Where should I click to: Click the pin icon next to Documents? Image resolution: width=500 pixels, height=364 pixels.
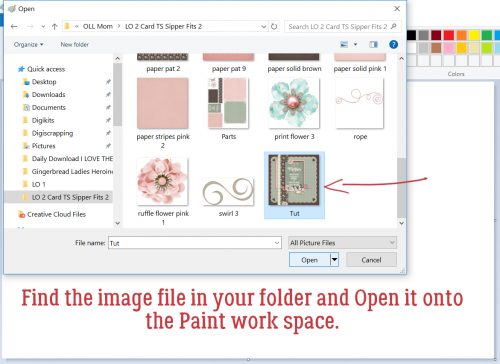[x=108, y=107]
